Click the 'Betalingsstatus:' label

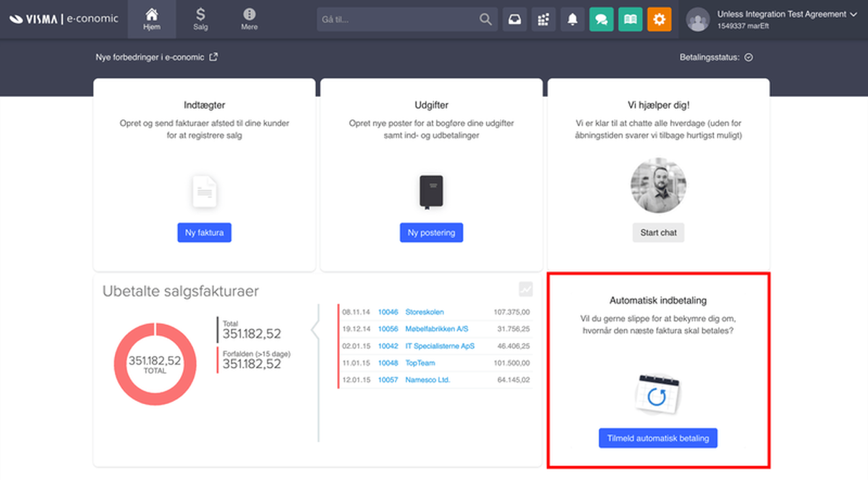(x=710, y=57)
